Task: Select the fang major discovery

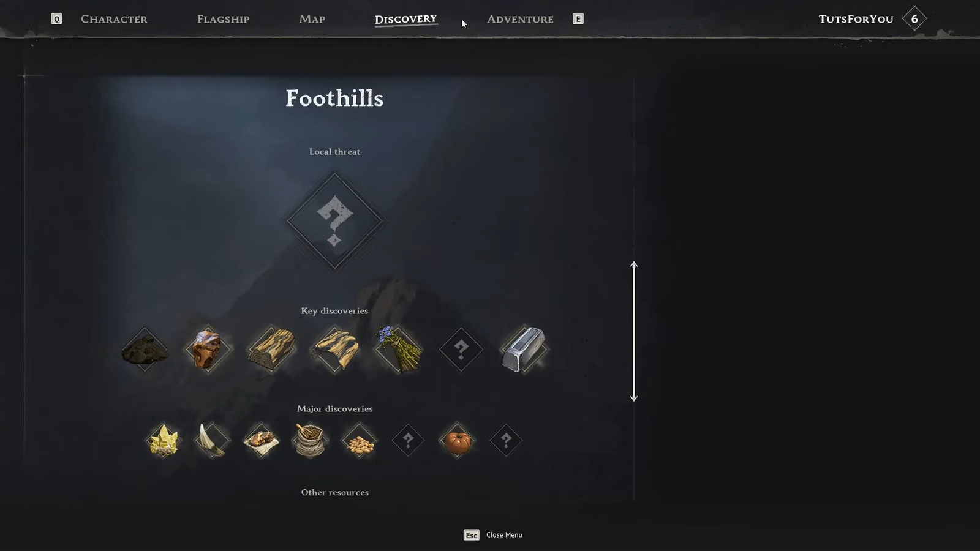Action: (x=212, y=440)
